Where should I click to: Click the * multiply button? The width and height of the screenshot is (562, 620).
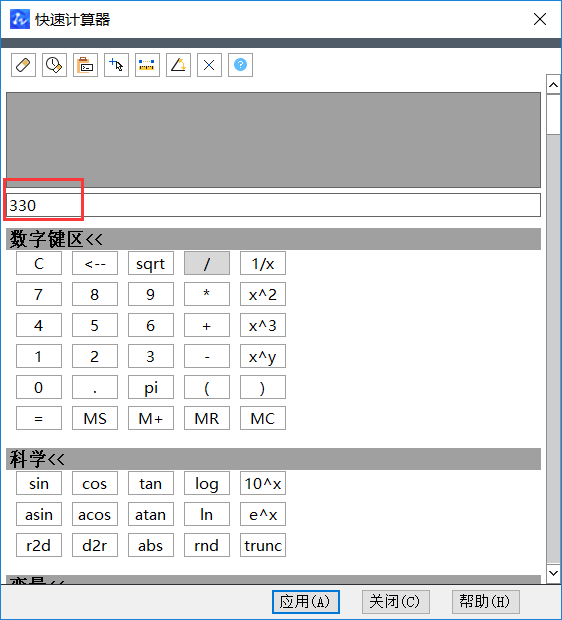click(207, 294)
